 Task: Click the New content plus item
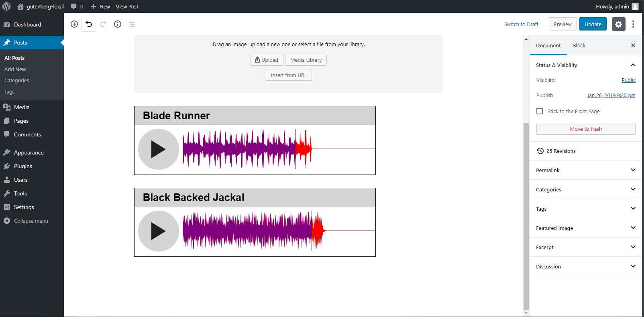(100, 6)
